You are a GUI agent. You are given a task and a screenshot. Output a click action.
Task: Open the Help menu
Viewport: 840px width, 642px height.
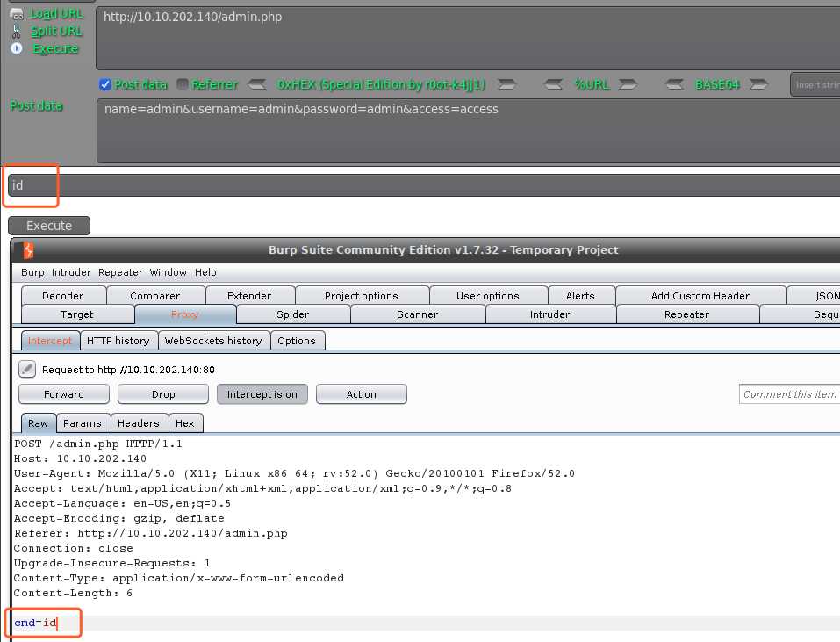click(205, 272)
